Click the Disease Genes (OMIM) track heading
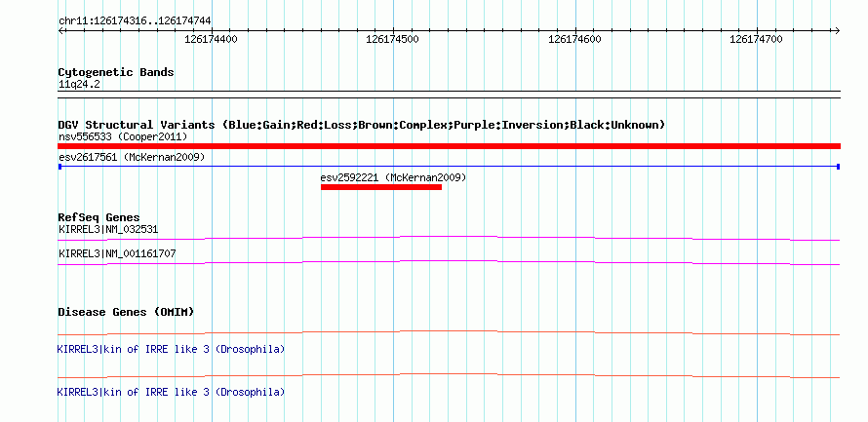The width and height of the screenshot is (868, 422). click(x=126, y=312)
